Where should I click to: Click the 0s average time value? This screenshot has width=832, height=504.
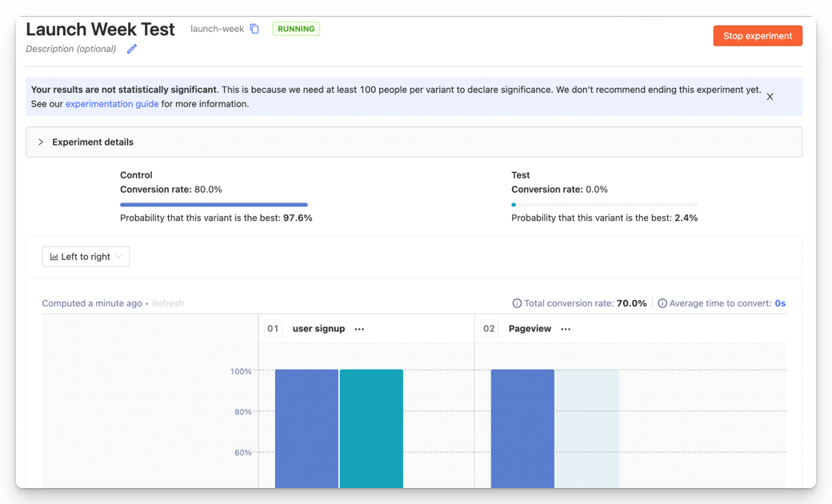click(780, 304)
